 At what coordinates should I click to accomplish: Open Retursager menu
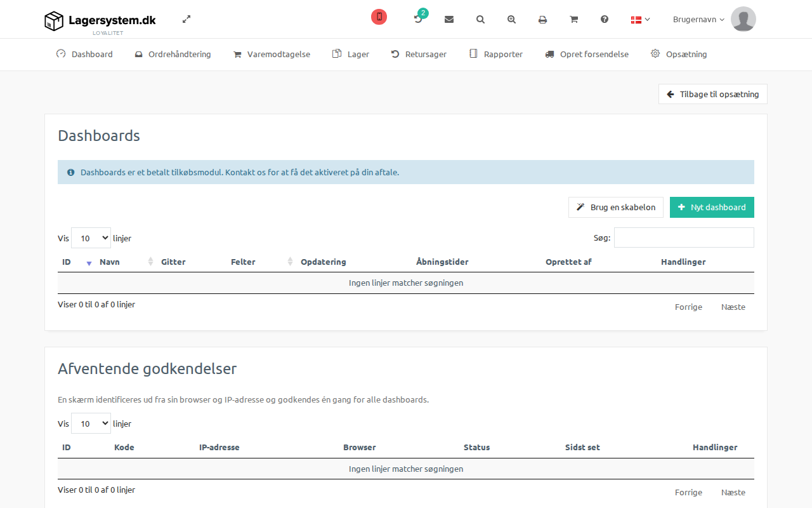(x=419, y=55)
